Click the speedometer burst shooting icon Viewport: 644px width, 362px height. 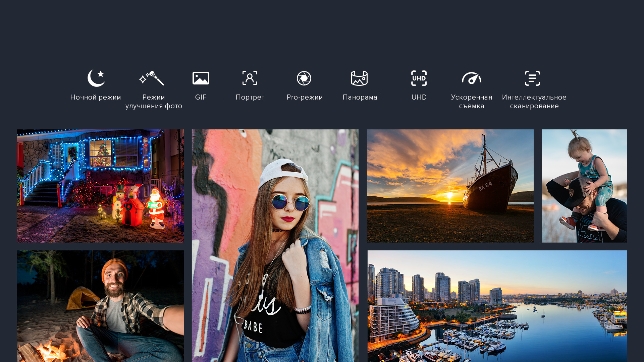click(x=471, y=78)
